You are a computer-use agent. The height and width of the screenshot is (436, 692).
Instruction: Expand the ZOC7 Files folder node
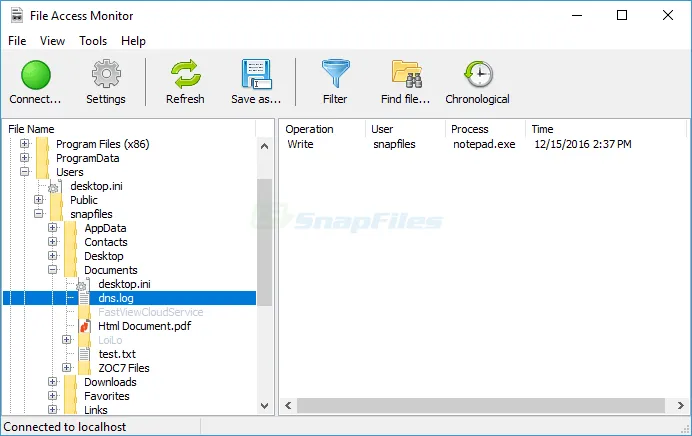coord(67,368)
